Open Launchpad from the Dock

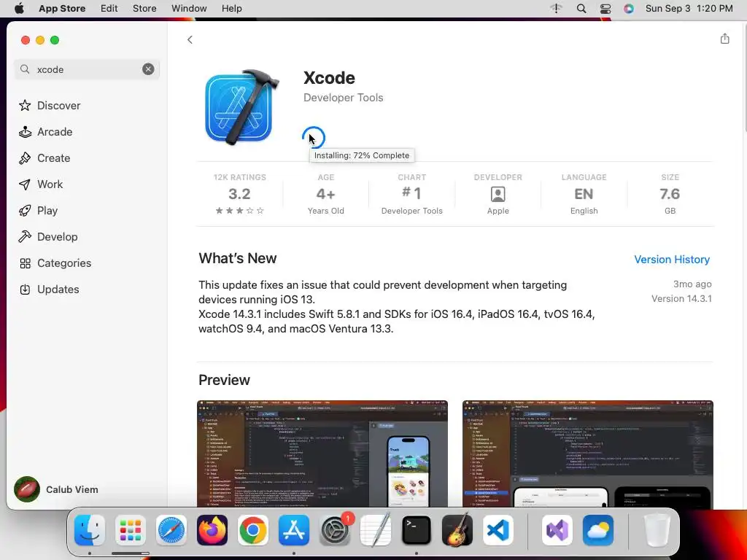point(131,530)
